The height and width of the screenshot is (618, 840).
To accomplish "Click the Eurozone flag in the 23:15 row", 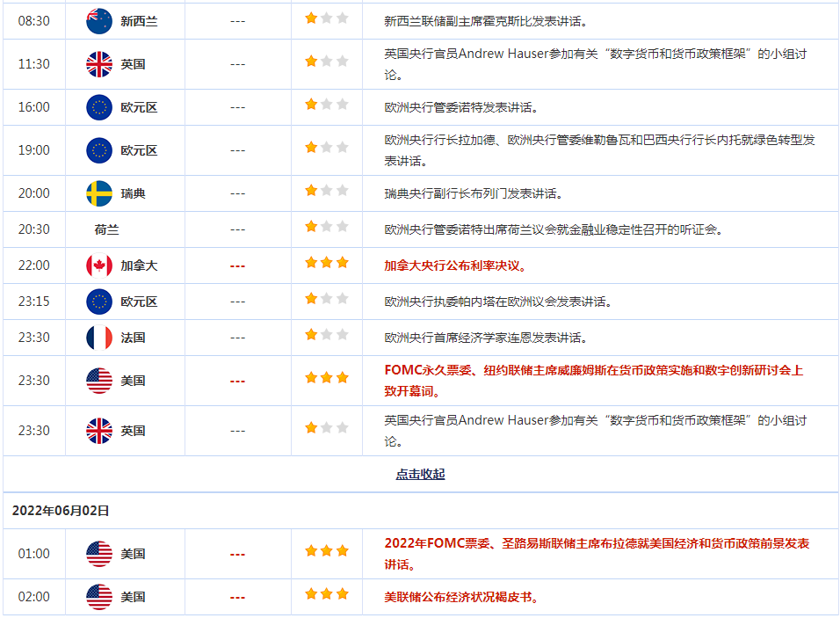I will (x=99, y=302).
